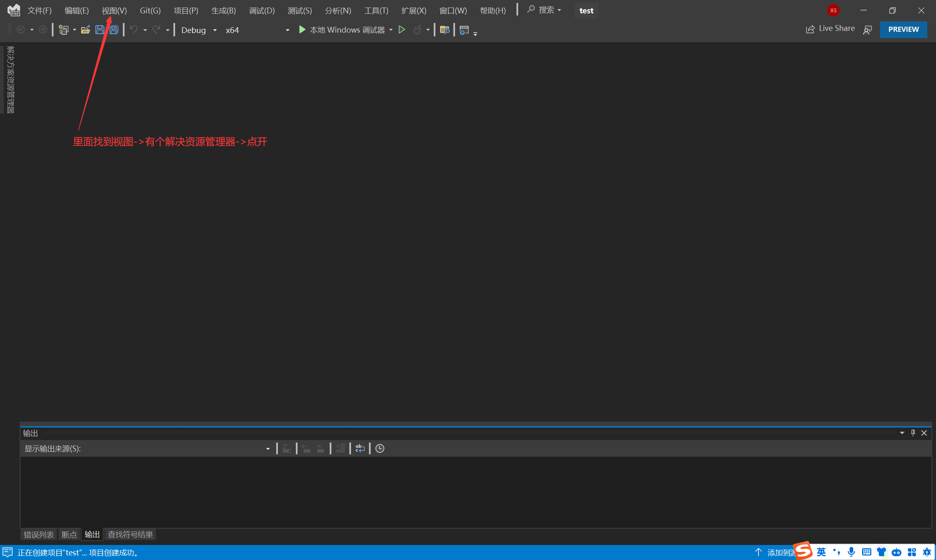Click the save file icon
The height and width of the screenshot is (560, 936).
100,30
